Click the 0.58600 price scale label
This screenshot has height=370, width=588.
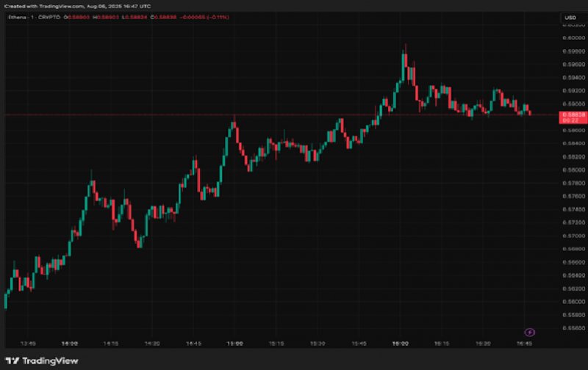(574, 131)
